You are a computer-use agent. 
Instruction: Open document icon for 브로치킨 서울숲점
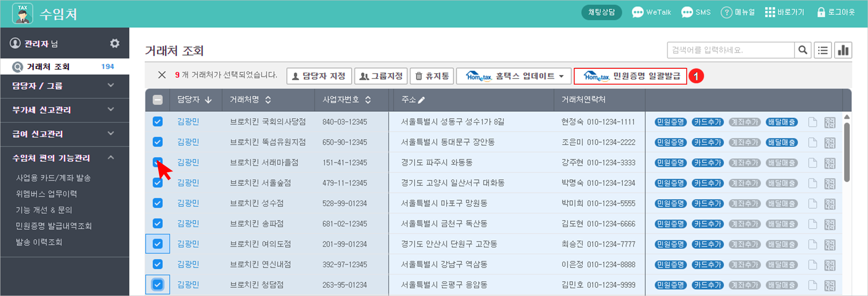(812, 183)
